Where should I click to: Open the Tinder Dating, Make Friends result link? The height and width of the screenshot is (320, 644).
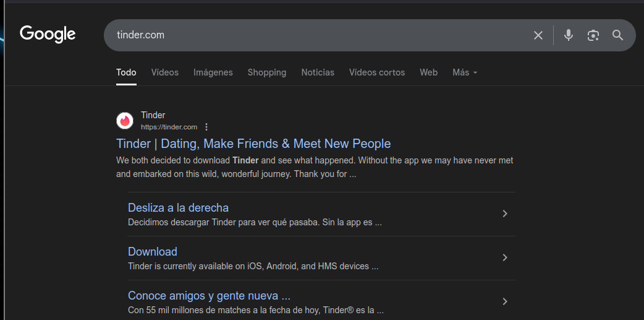[253, 144]
